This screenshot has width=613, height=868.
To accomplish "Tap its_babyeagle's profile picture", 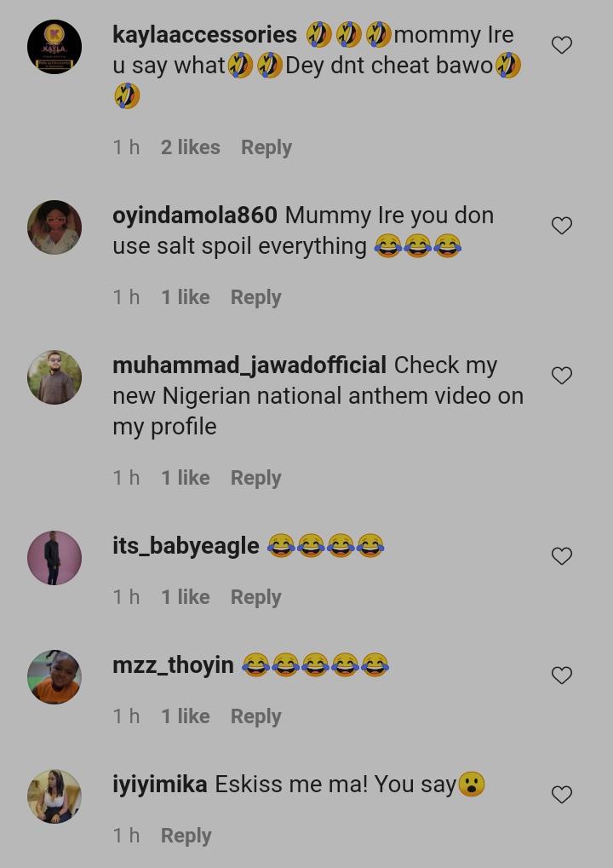I will (x=54, y=558).
